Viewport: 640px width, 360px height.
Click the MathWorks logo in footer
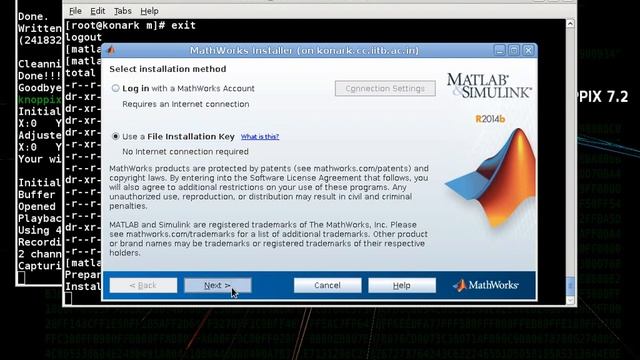click(486, 285)
